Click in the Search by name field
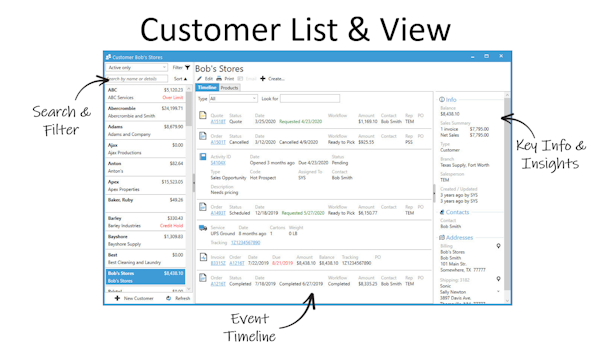This screenshot has width=600, height=360. point(137,79)
